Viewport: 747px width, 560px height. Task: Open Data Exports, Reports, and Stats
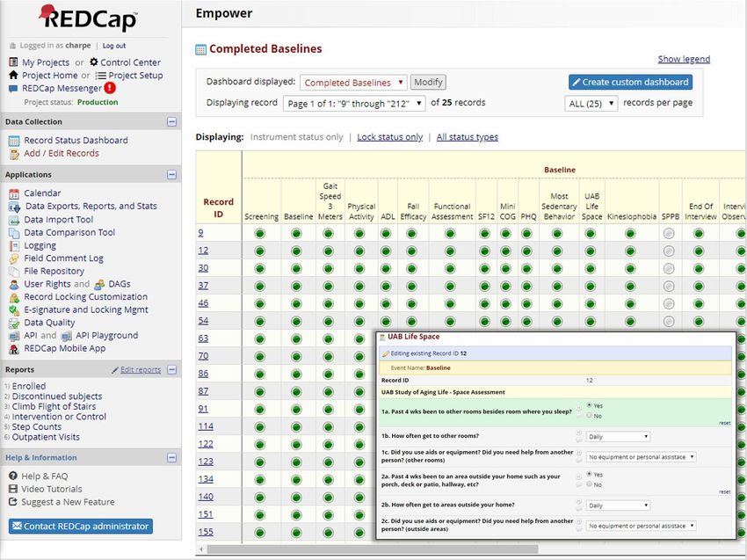pyautogui.click(x=91, y=207)
